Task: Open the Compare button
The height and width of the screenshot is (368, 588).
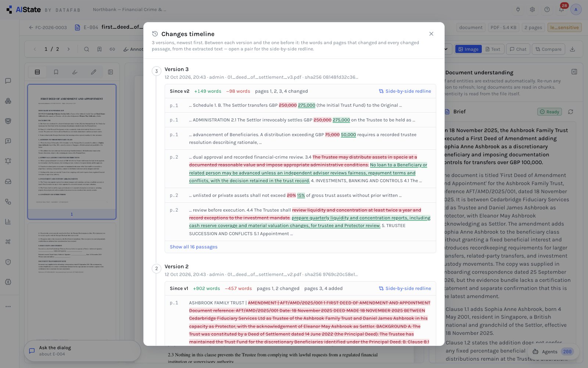Action: click(x=548, y=49)
